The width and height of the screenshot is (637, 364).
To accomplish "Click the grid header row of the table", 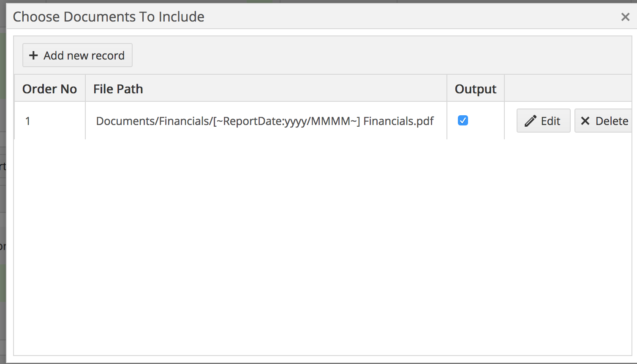I will pos(253,89).
